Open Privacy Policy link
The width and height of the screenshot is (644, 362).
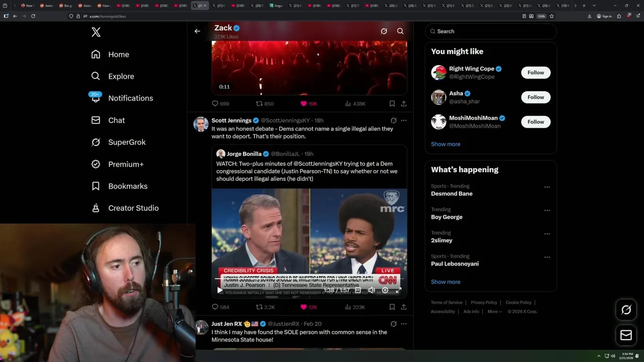(484, 303)
